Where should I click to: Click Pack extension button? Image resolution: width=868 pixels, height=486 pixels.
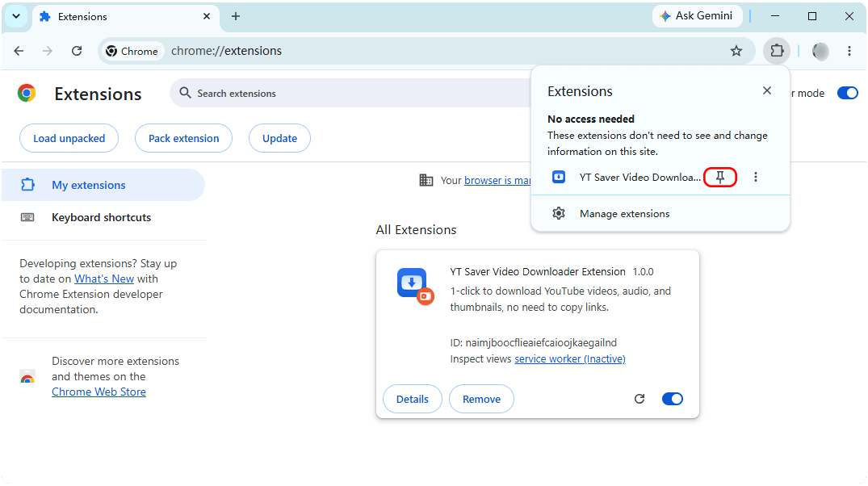click(x=184, y=138)
